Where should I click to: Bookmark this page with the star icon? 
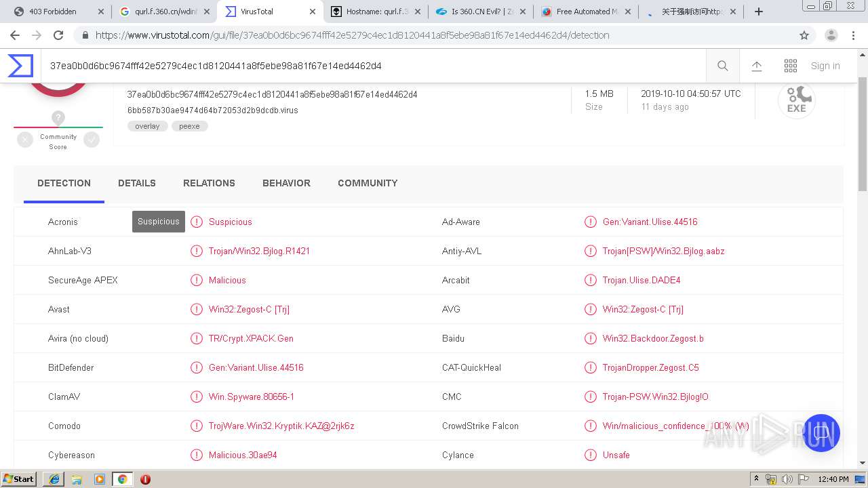coord(804,35)
